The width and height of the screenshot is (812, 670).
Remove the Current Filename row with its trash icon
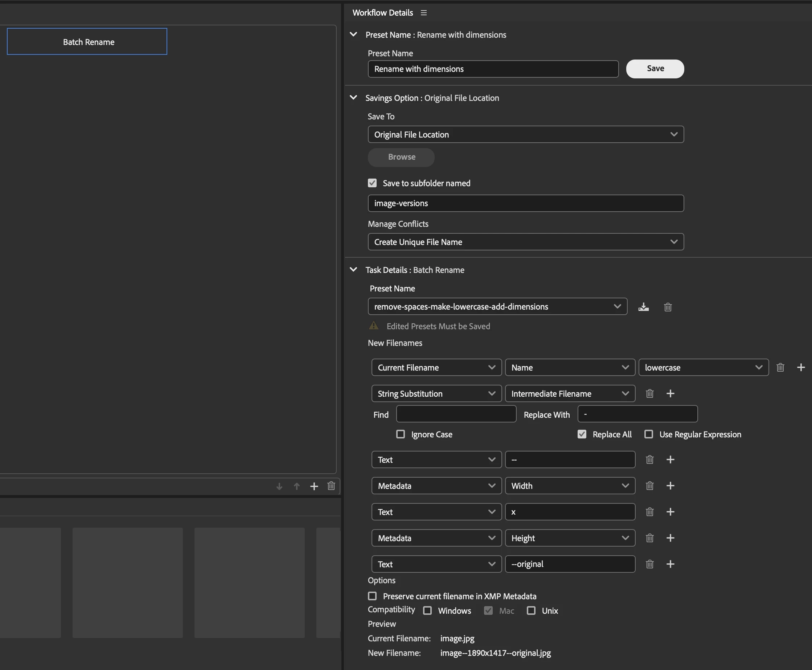[780, 367]
